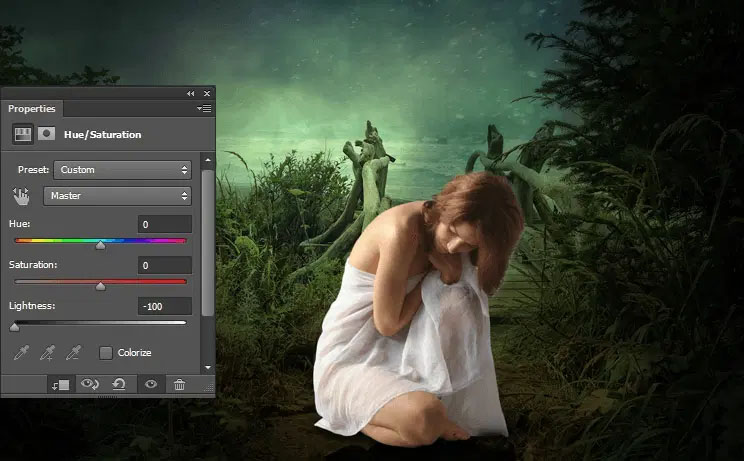Enable the Colorize checkbox
The image size is (744, 461).
pos(106,352)
